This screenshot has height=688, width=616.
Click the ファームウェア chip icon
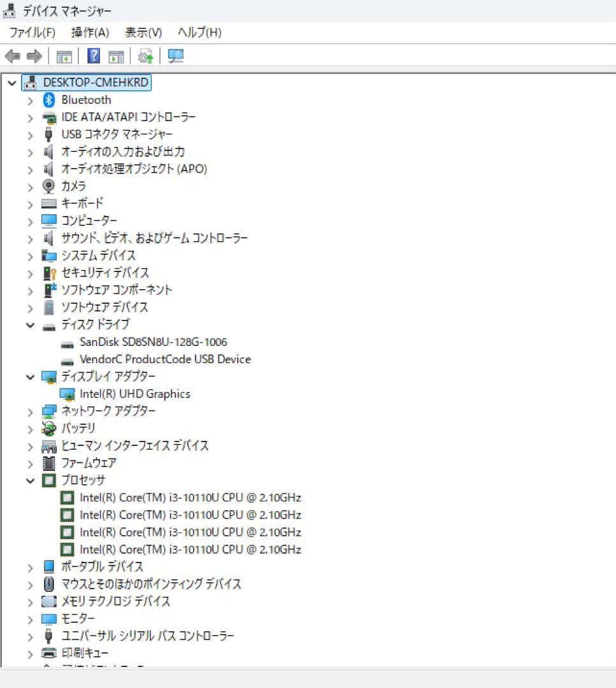pos(48,463)
